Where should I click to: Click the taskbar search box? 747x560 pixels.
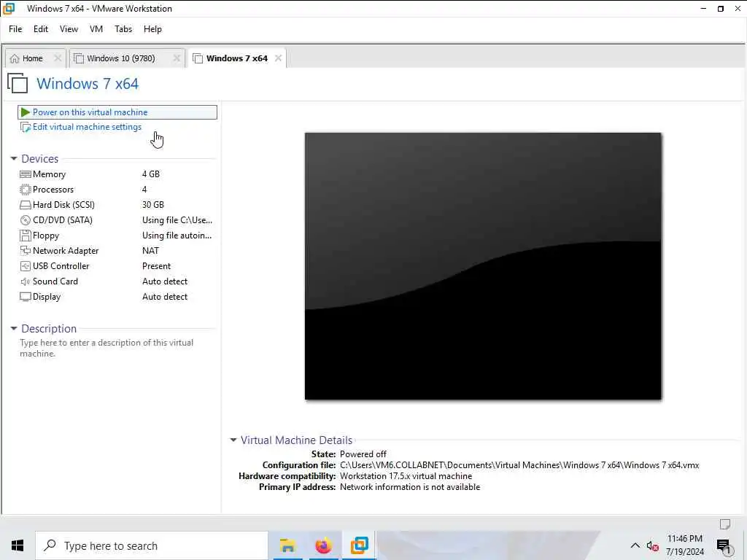pyautogui.click(x=152, y=545)
